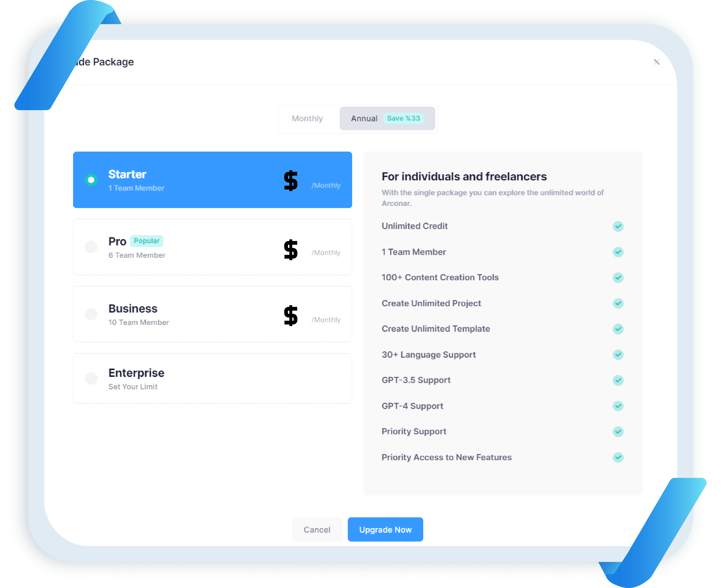Image resolution: width=727 pixels, height=588 pixels.
Task: Choose the Business plan radio button
Action: (x=91, y=314)
